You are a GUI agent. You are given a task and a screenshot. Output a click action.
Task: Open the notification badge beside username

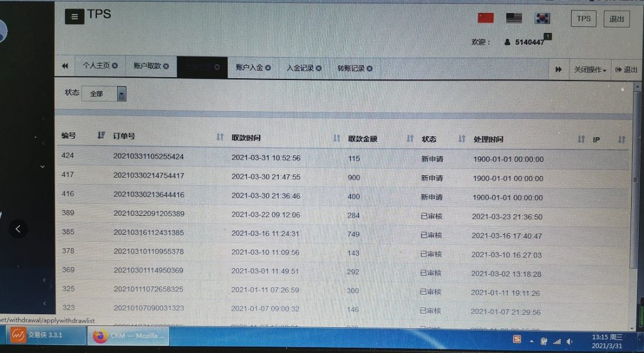coord(547,36)
